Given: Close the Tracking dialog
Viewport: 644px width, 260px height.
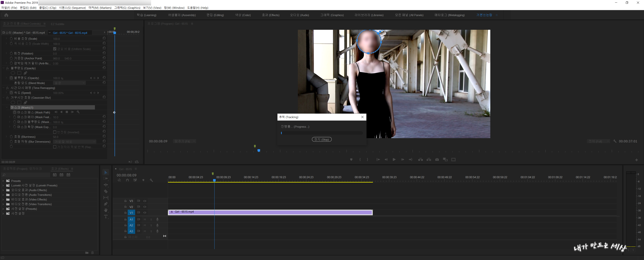Looking at the screenshot, I should point(362,117).
